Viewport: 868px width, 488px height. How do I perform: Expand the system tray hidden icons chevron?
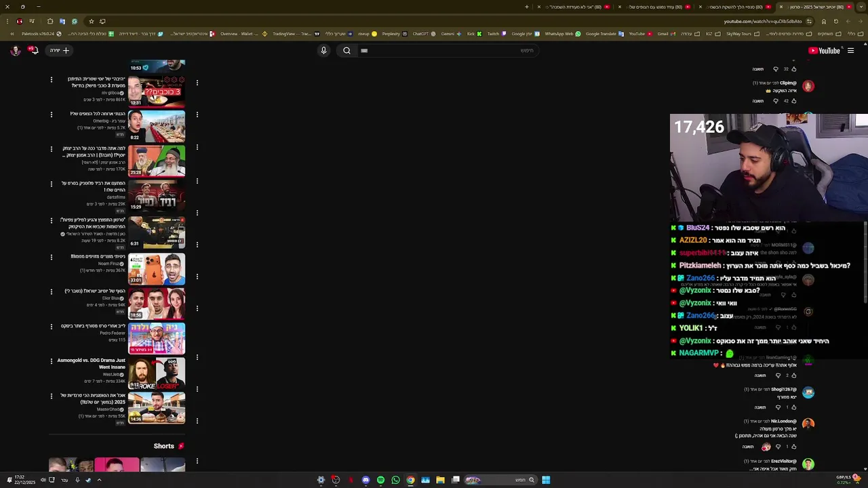point(99,480)
